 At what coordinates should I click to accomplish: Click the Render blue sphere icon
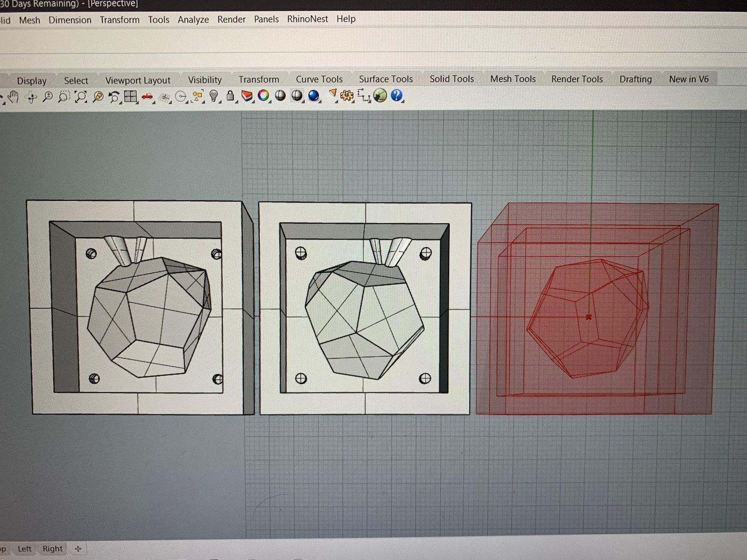tap(314, 96)
